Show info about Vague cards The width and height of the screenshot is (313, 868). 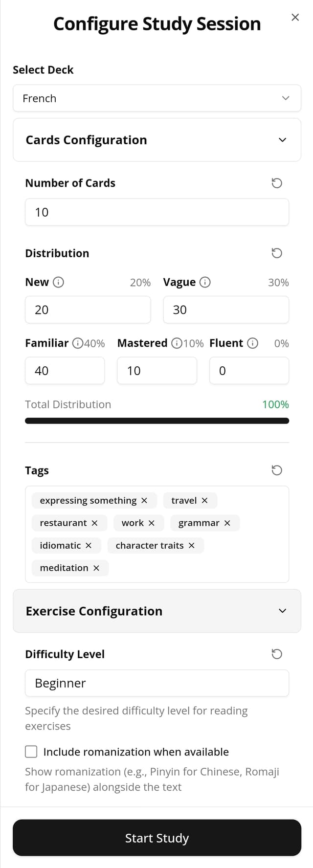[205, 282]
